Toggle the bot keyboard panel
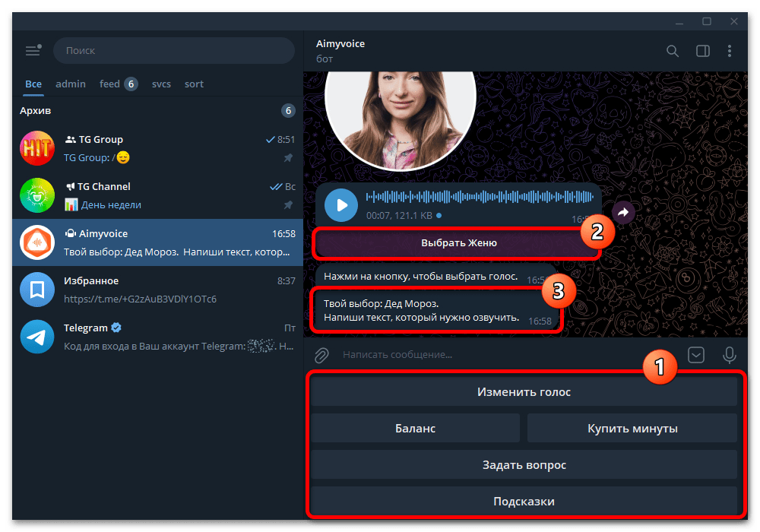Image resolution: width=760 pixels, height=532 pixels. (696, 355)
